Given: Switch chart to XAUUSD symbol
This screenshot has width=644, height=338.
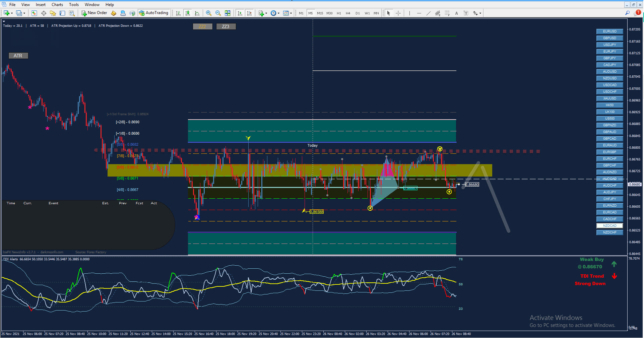Looking at the screenshot, I should (609, 98).
